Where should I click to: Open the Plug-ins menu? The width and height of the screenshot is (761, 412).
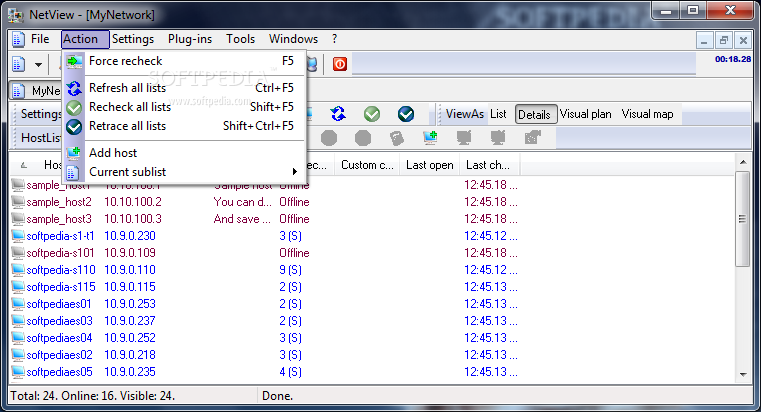[190, 39]
